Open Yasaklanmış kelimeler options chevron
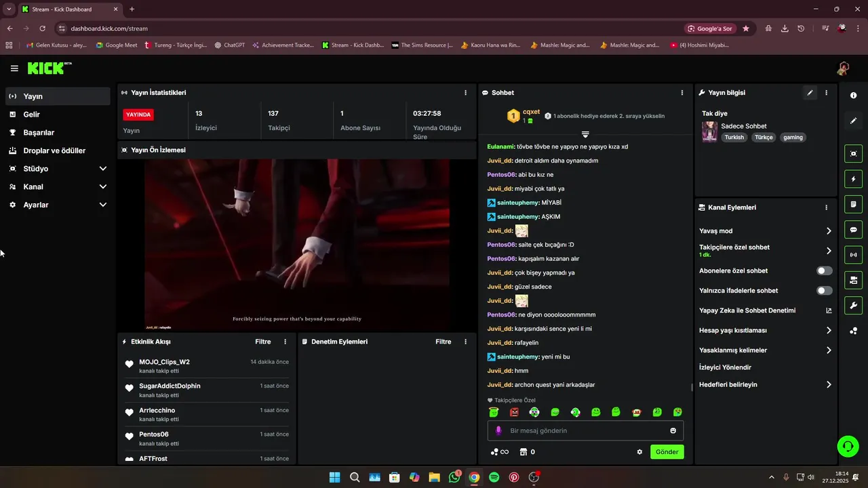 click(829, 350)
